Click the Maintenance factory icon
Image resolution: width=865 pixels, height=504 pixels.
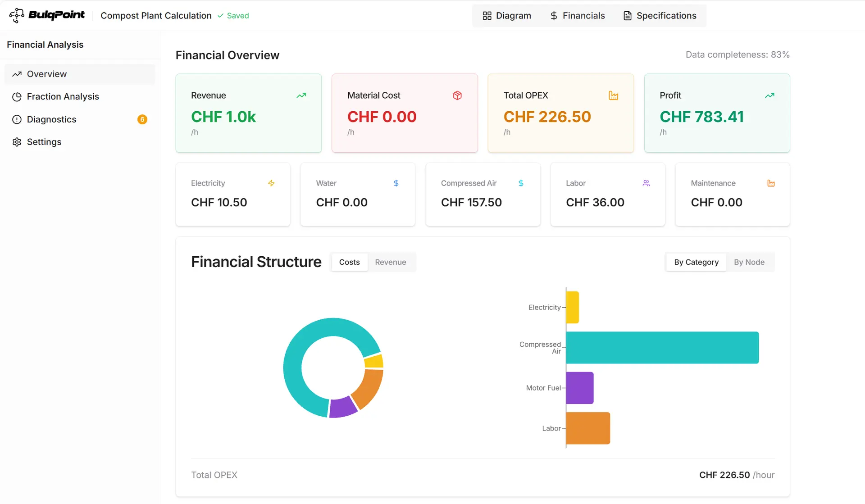(771, 183)
